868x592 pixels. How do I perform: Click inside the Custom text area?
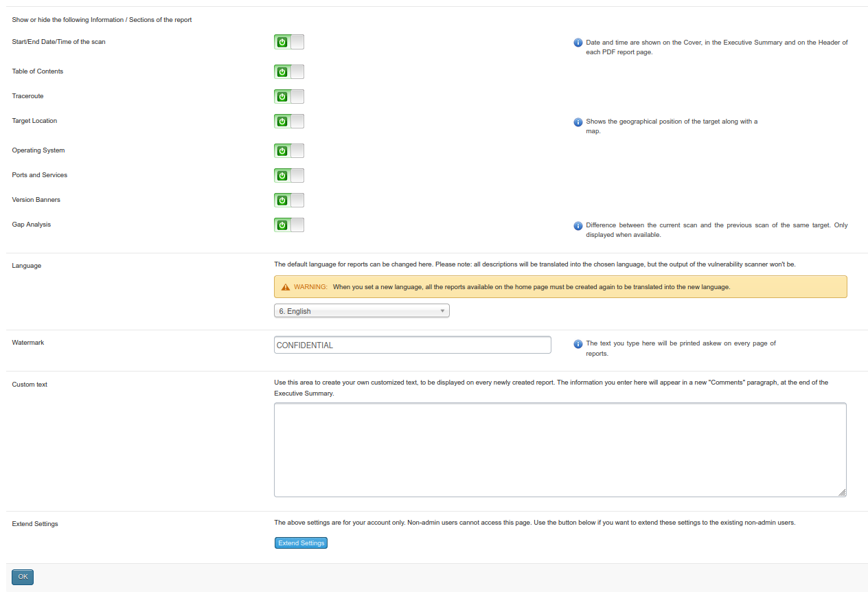(x=560, y=450)
